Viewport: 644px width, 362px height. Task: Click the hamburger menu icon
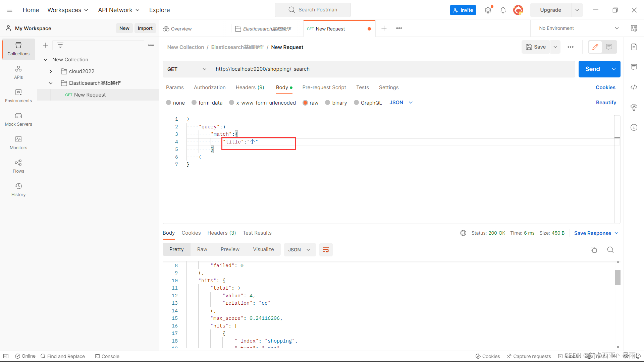point(10,10)
